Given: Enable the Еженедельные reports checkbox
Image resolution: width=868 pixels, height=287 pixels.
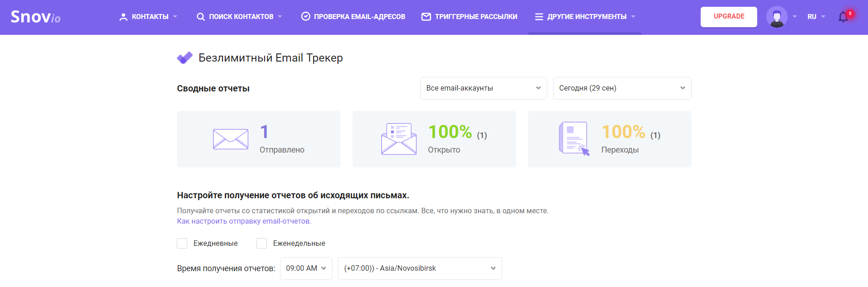Looking at the screenshot, I should point(261,244).
